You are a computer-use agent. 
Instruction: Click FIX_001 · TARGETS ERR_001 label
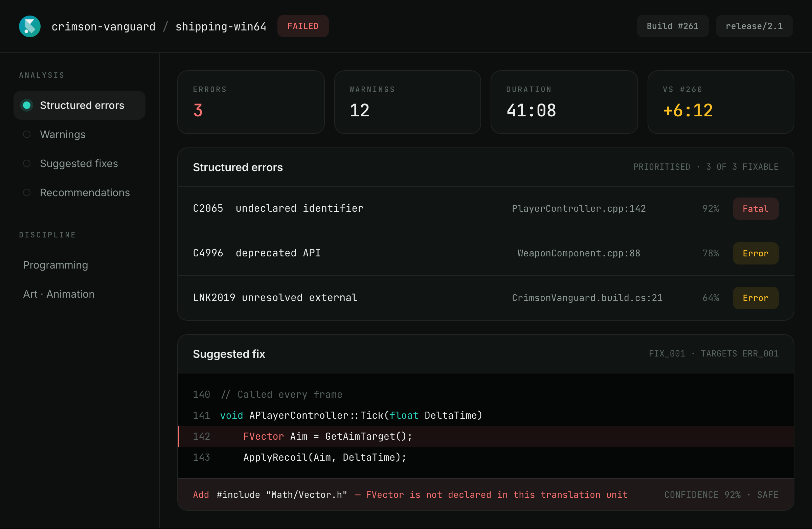[x=714, y=354]
